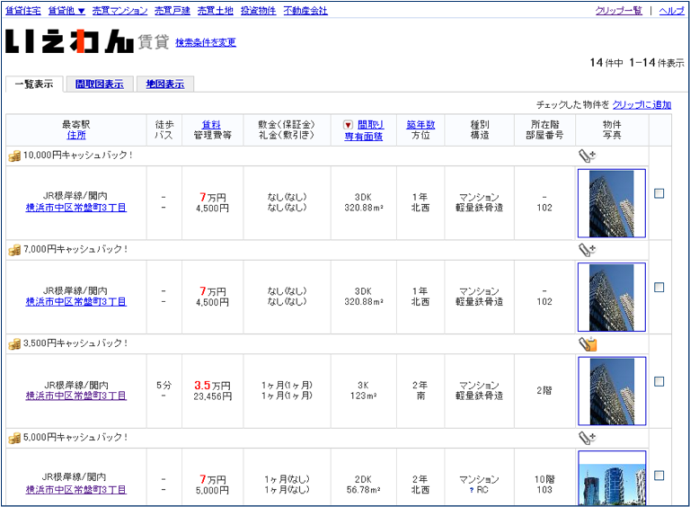
Task: Click the 検索条件を変更 link
Action: click(206, 43)
